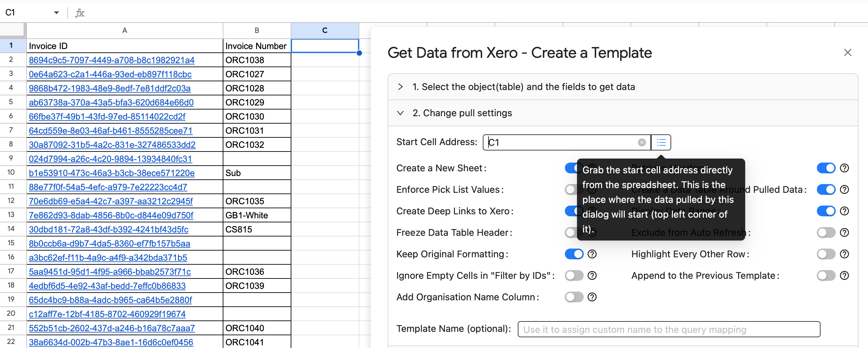Open help for Keep Original Formatting
Image resolution: width=868 pixels, height=348 pixels.
592,254
